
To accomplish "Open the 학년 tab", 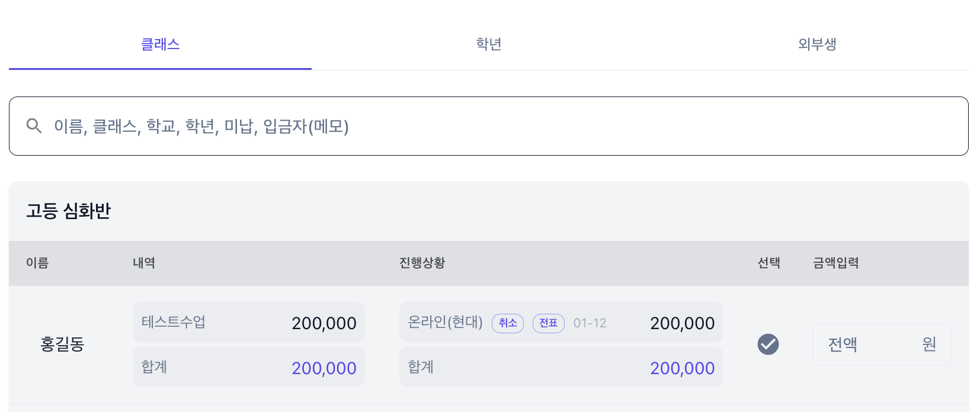I will pyautogui.click(x=489, y=44).
